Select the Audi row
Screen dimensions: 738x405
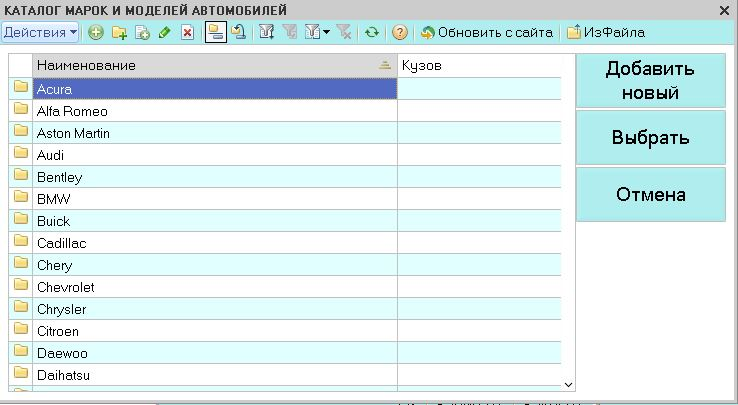coord(285,155)
